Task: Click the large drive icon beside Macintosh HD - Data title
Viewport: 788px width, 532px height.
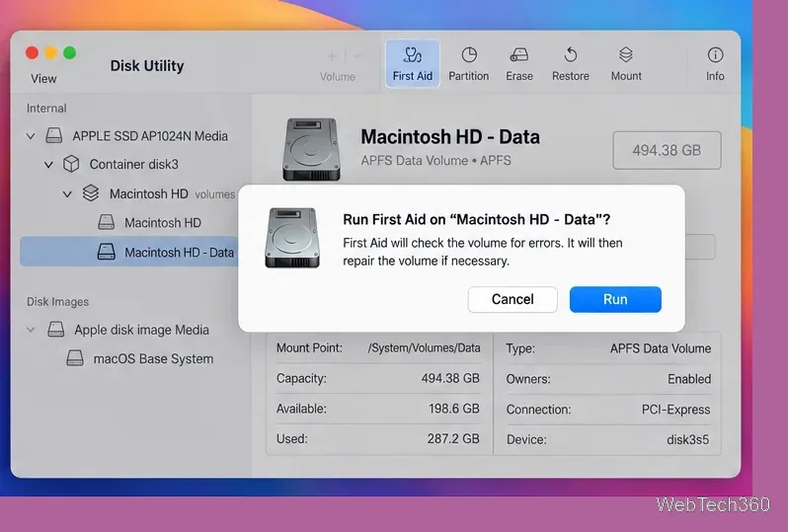Action: pos(312,149)
